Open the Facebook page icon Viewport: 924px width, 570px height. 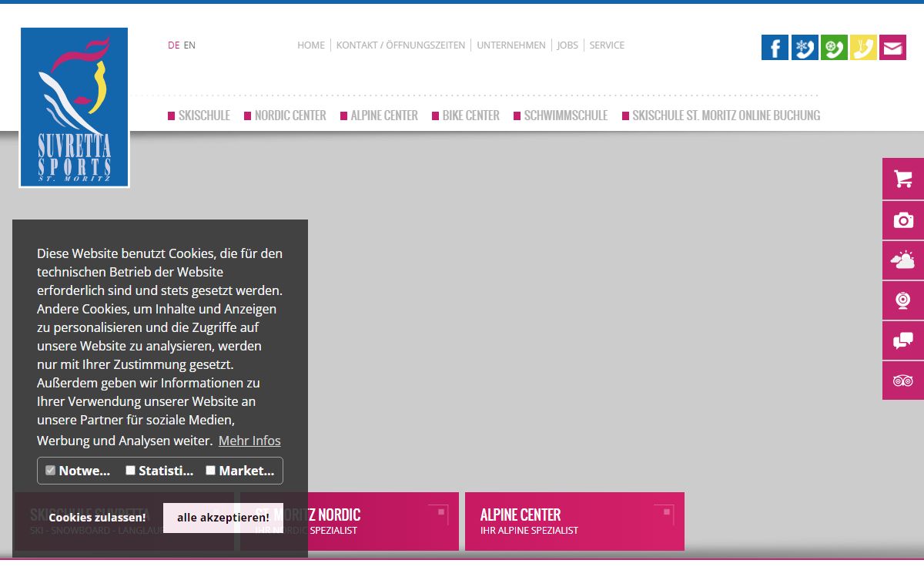pos(775,48)
